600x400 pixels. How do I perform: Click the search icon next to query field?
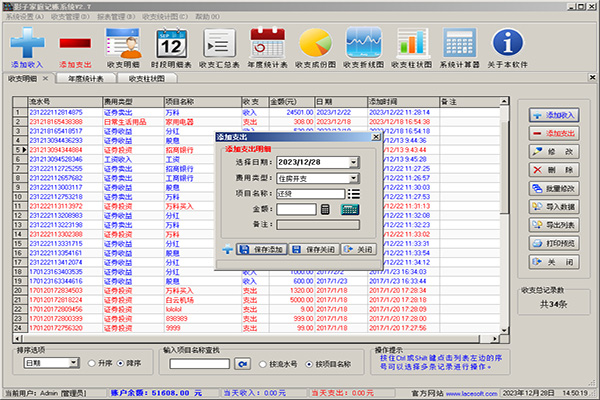(x=243, y=364)
